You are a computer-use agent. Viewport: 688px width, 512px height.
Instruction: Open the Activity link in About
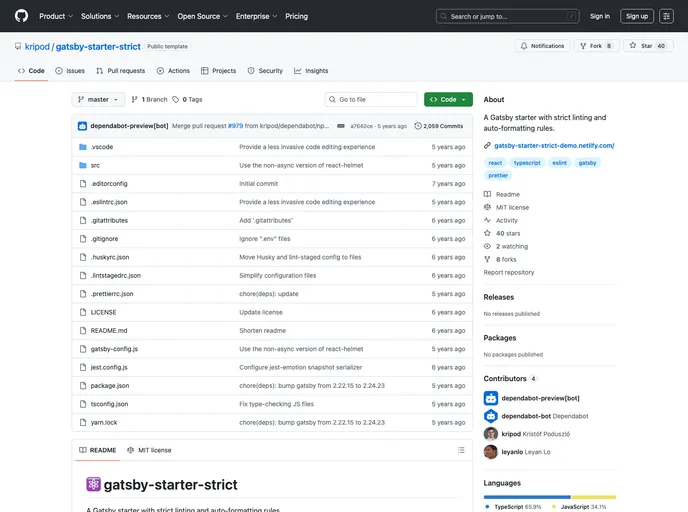coord(501,220)
